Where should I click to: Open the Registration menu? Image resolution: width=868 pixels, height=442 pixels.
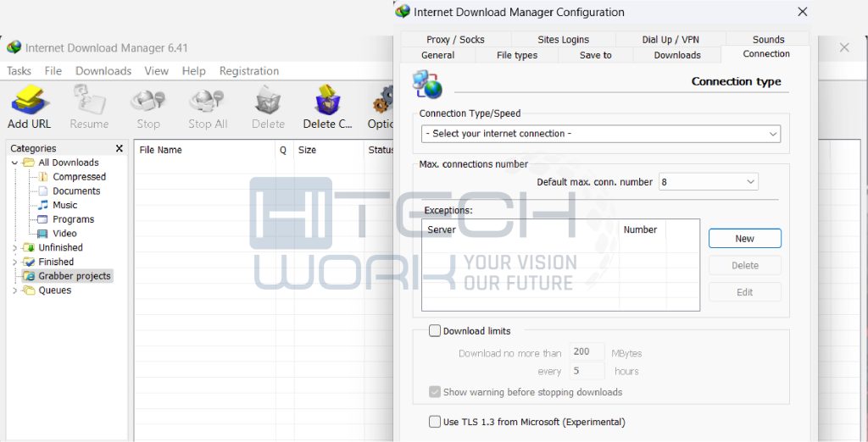pos(249,71)
